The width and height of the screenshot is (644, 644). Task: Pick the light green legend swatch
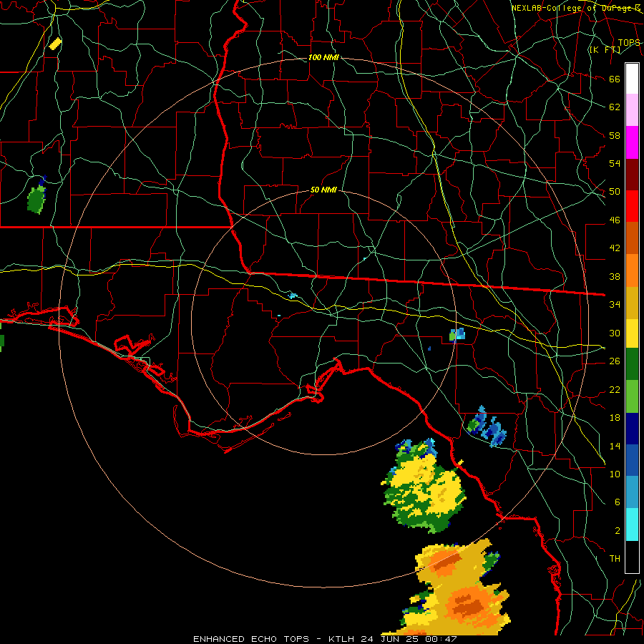[x=632, y=396]
